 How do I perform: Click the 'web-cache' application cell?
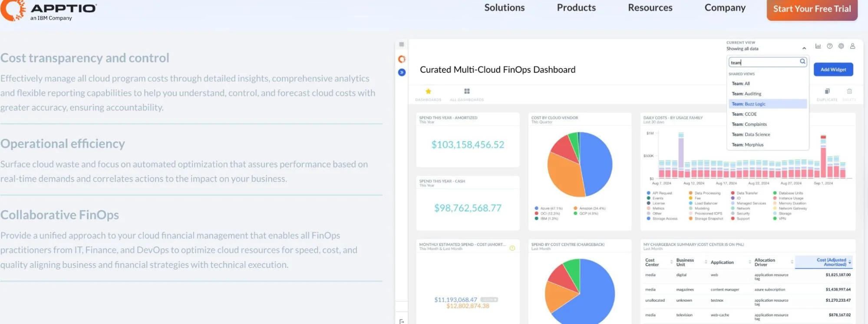720,315
